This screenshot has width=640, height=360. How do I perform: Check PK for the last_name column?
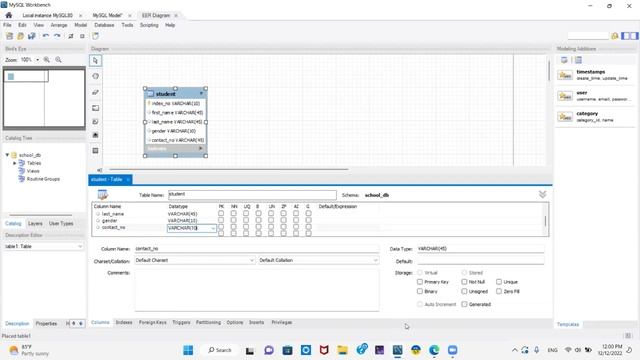tap(221, 213)
